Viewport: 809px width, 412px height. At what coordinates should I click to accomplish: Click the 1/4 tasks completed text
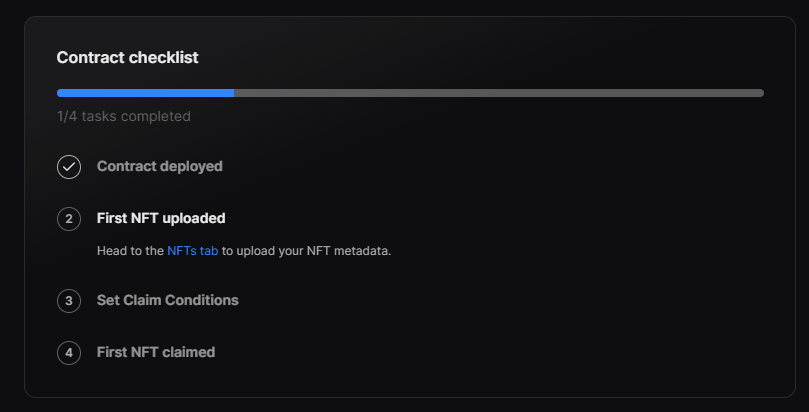tap(123, 116)
